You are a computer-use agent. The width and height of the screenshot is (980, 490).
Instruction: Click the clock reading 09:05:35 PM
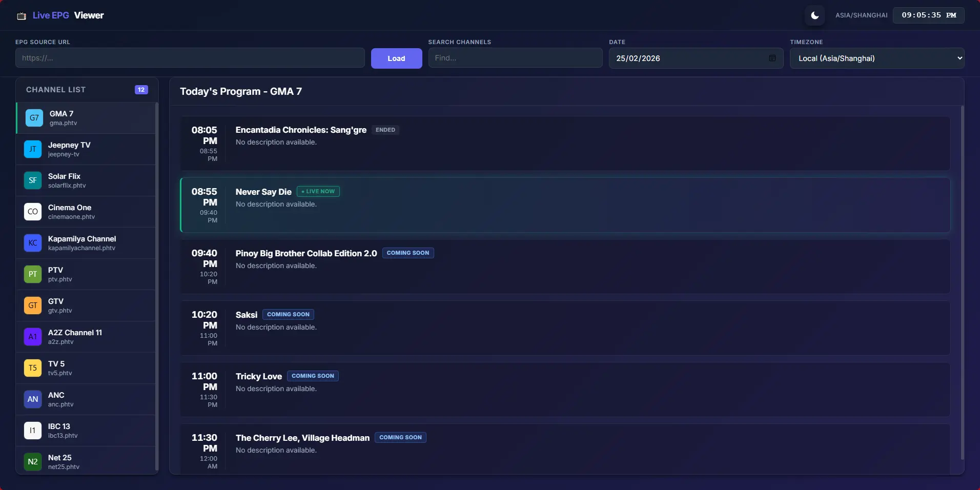coord(929,15)
